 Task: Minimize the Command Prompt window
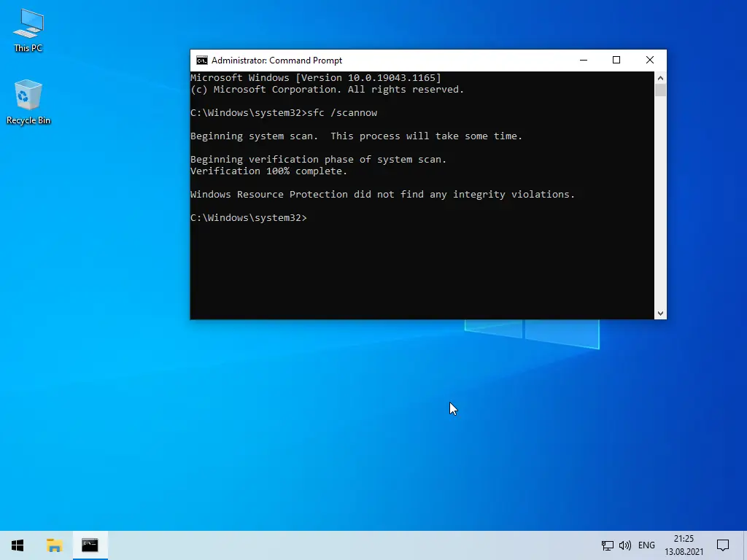click(584, 60)
